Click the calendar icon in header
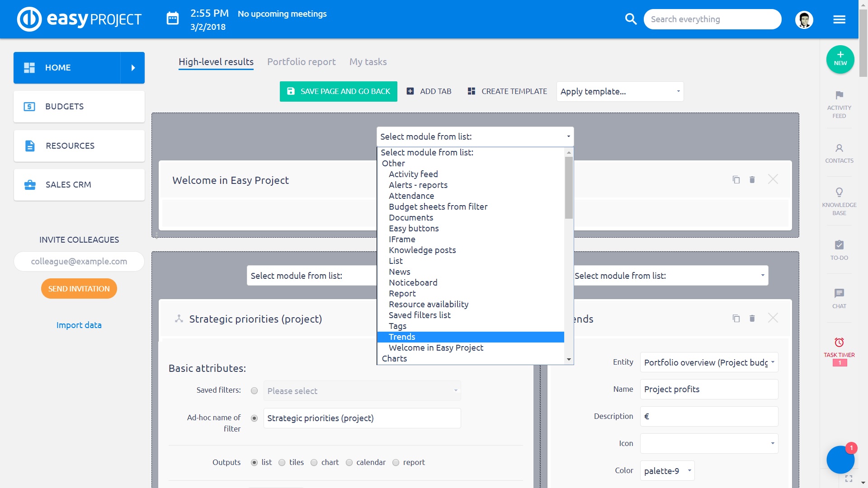This screenshot has height=488, width=868. pos(173,19)
